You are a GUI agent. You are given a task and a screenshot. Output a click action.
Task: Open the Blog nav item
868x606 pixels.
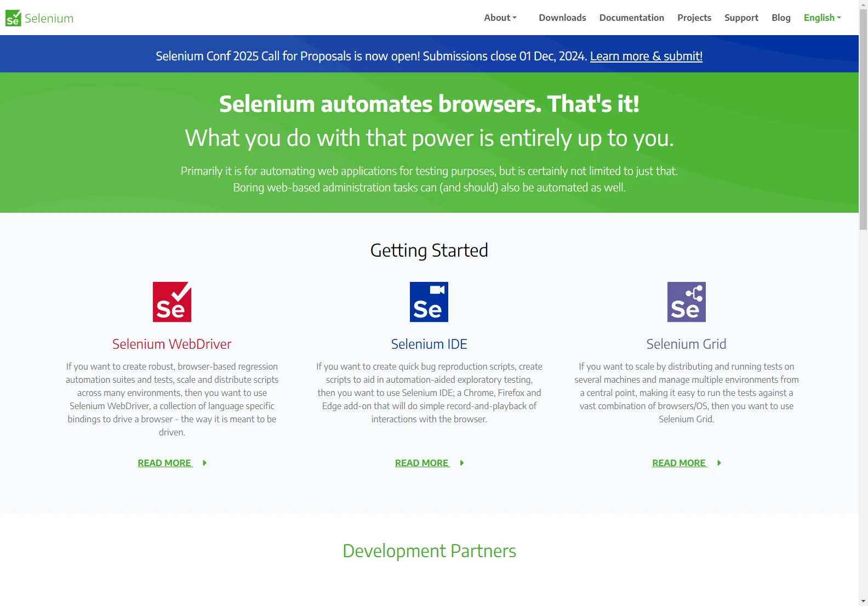[x=781, y=18]
